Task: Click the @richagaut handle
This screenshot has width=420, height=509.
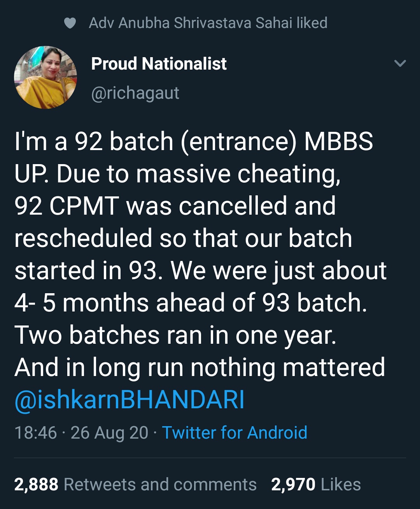Action: (x=135, y=93)
